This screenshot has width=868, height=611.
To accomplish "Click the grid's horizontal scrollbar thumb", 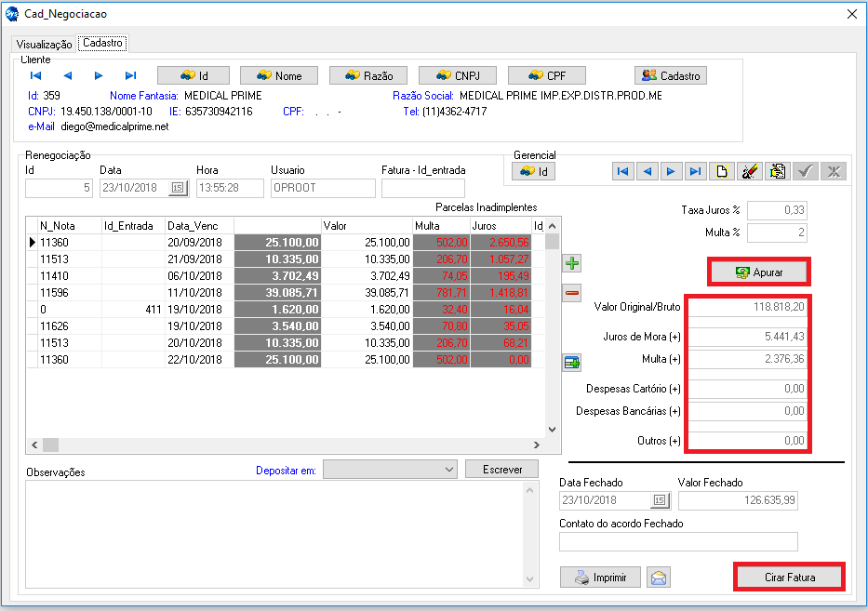I will (50, 445).
